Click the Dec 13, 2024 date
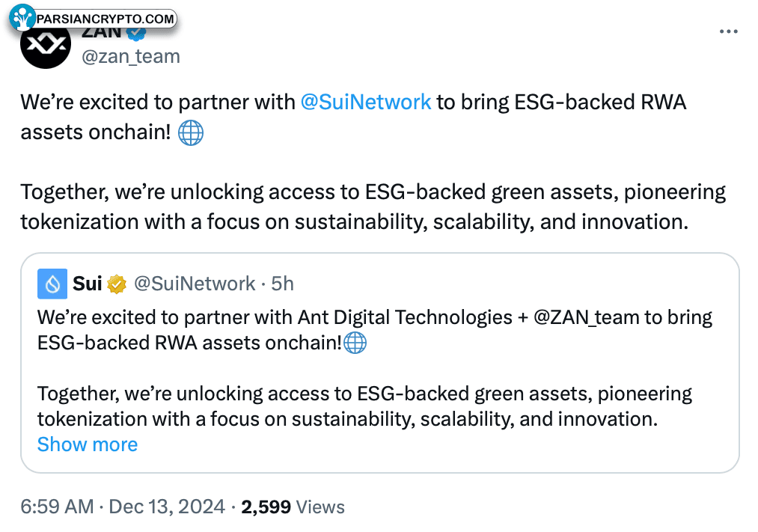 point(167,507)
